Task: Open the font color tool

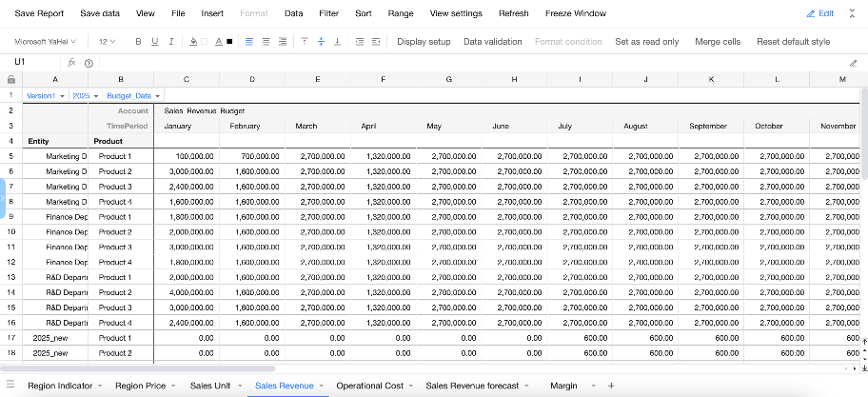Action: click(x=219, y=42)
